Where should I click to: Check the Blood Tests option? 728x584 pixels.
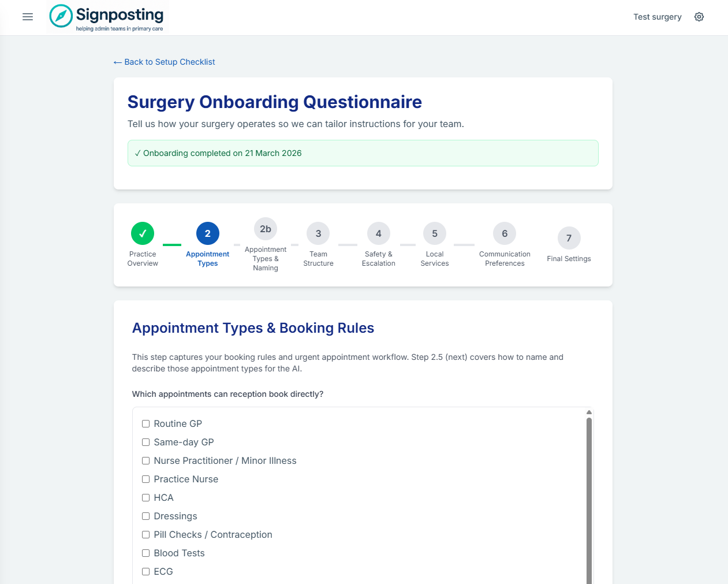[145, 553]
